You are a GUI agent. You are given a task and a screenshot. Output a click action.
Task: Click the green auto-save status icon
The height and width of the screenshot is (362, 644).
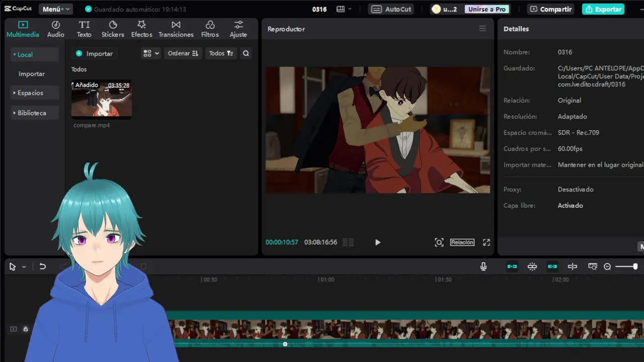(x=89, y=9)
